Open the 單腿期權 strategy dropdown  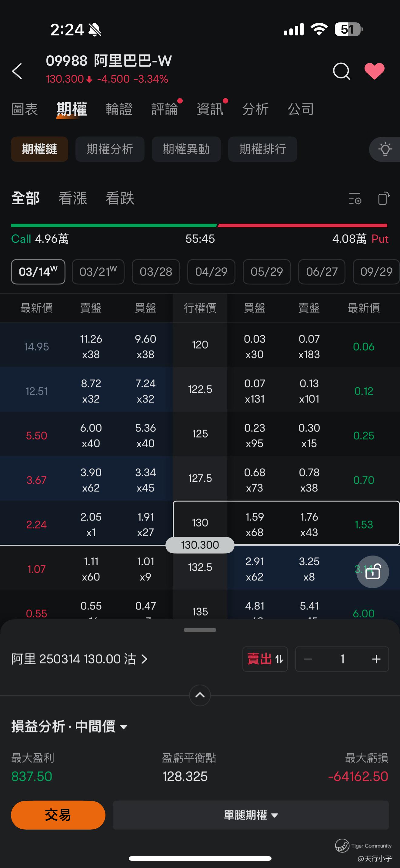click(x=251, y=815)
